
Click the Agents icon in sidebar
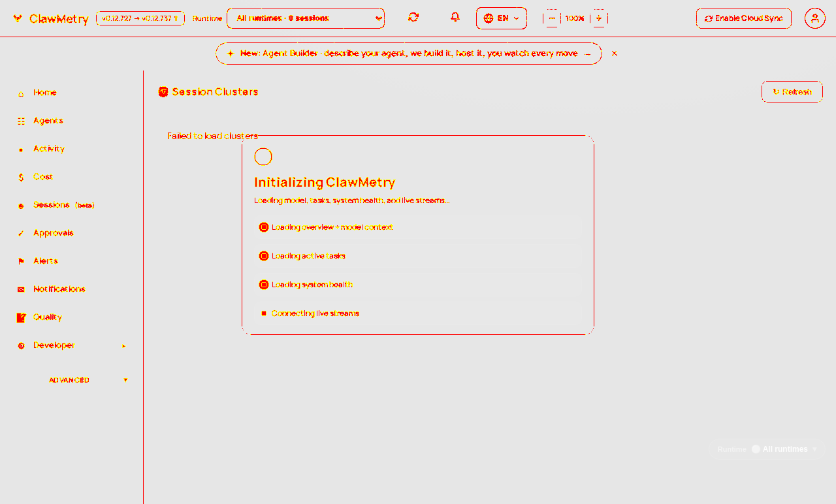click(x=21, y=121)
